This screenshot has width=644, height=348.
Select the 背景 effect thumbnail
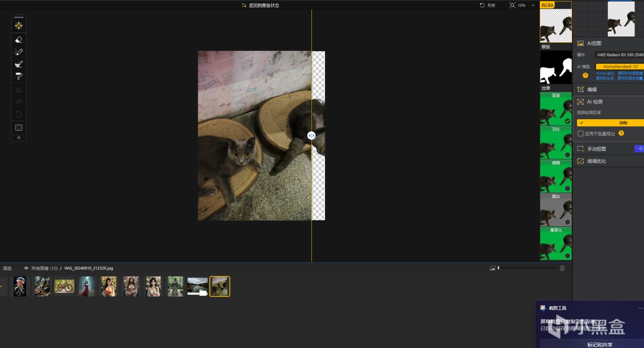(556, 109)
